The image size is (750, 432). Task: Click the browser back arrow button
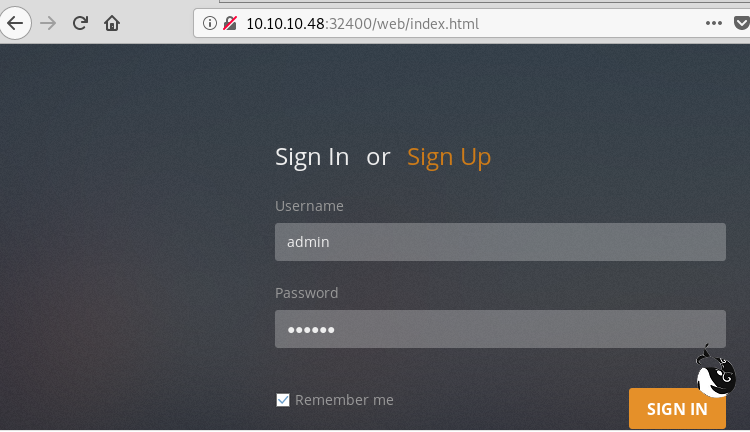tap(17, 22)
